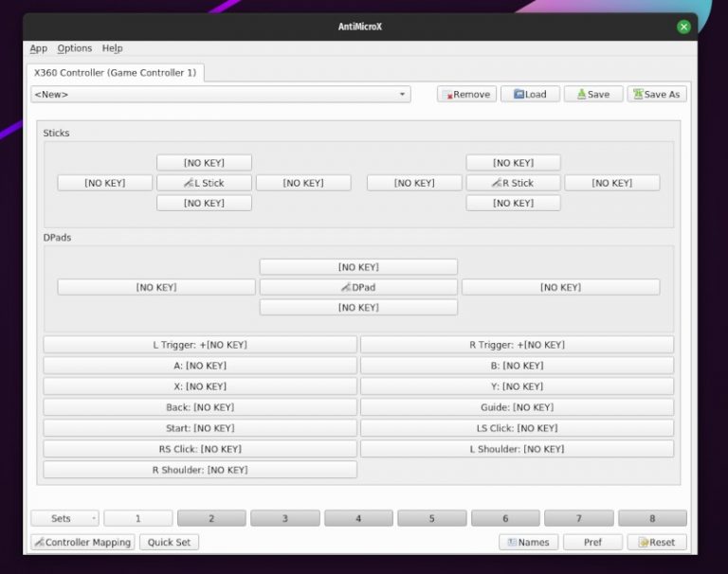Image resolution: width=728 pixels, height=574 pixels.
Task: Select the X360 Controller tab
Action: 115,73
